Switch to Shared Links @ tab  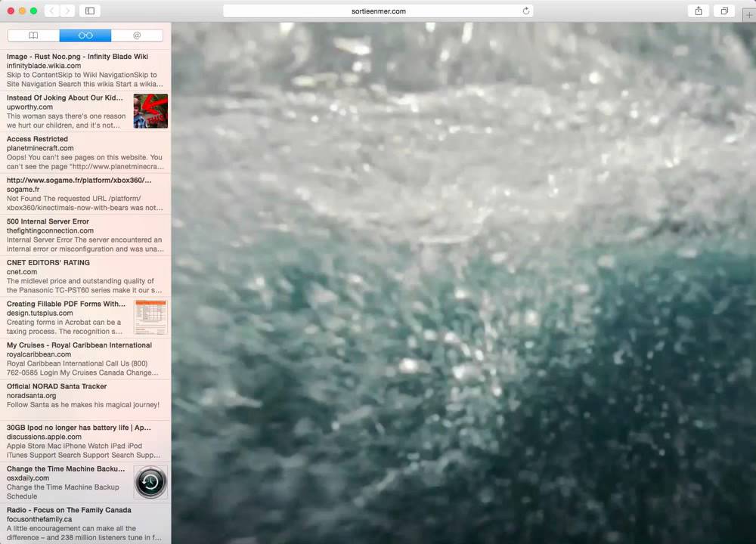[137, 36]
